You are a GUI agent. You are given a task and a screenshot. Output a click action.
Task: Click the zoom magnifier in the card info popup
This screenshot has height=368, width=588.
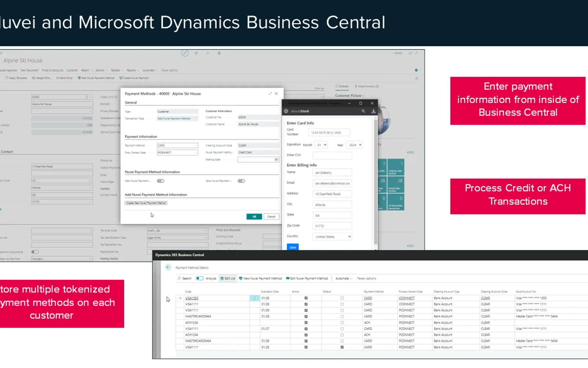[x=363, y=111]
